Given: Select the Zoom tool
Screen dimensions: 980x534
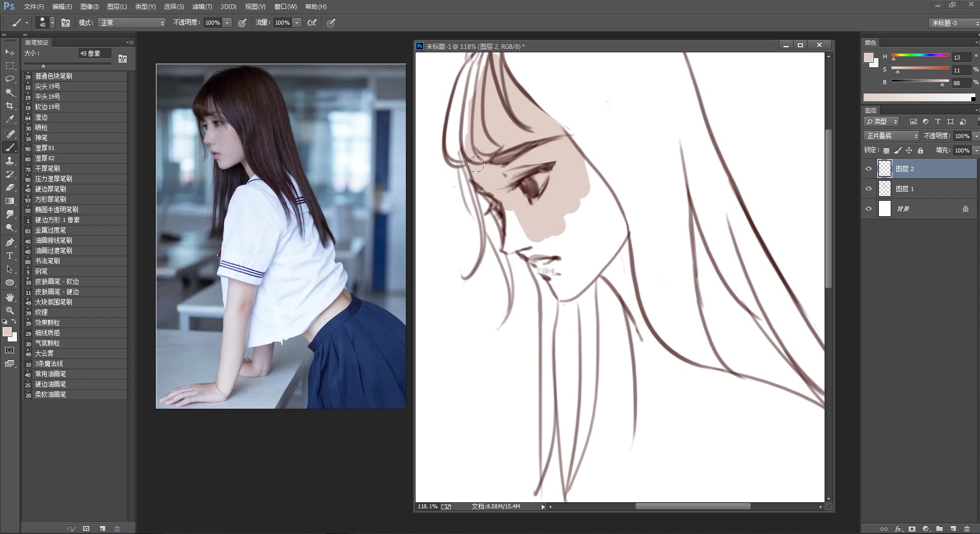Looking at the screenshot, I should (9, 311).
